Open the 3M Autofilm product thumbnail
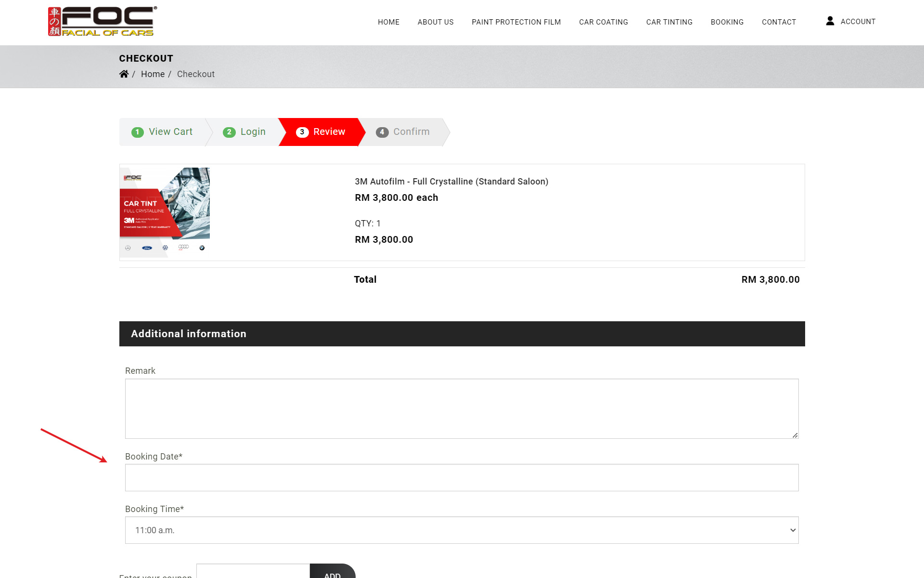The width and height of the screenshot is (924, 578). pyautogui.click(x=165, y=212)
